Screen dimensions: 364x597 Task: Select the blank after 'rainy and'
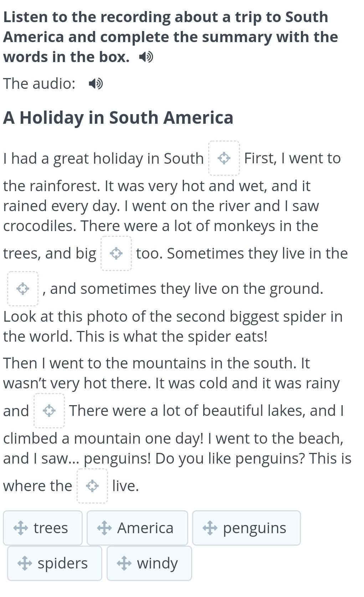(49, 410)
